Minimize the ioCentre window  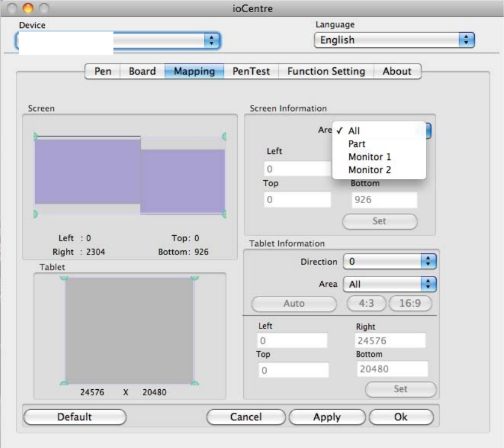coord(29,8)
